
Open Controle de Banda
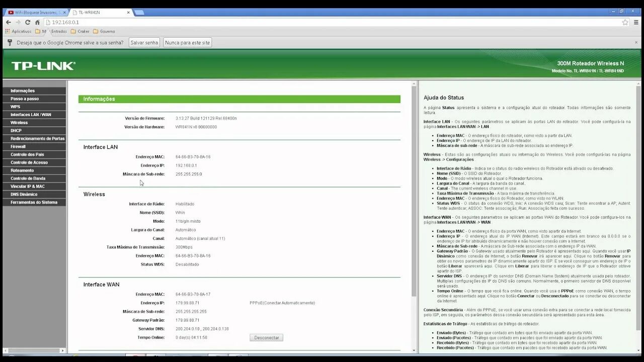(x=34, y=178)
